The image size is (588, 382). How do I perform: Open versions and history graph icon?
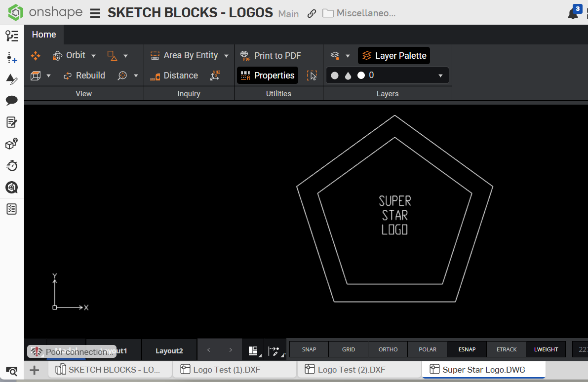[x=12, y=36]
